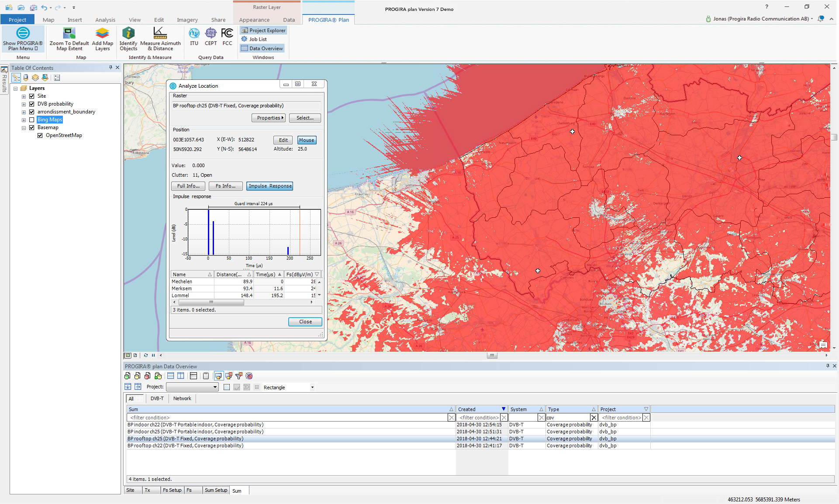Screen dimensions: 839x504
Task: Expand the DVB probability layer node
Action: (24, 104)
